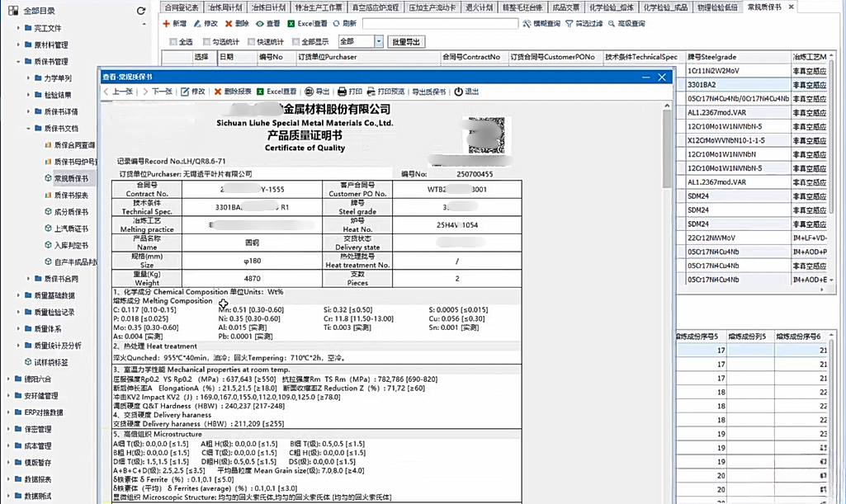Tick the 全选 checkbox
The width and height of the screenshot is (846, 504).
point(173,41)
